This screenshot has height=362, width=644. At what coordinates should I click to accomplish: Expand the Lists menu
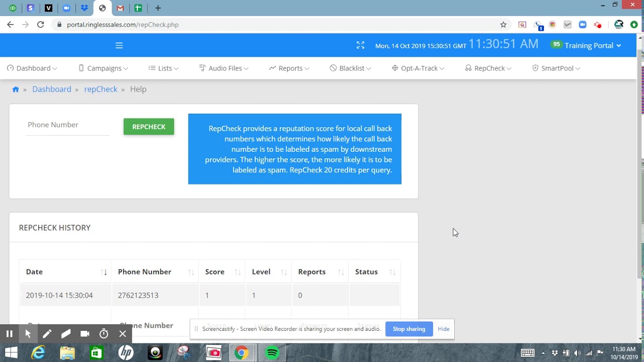pos(164,68)
